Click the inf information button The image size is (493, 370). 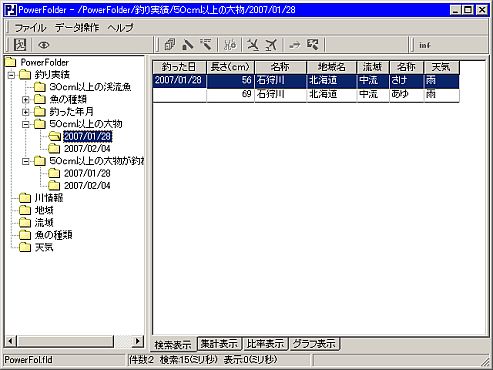425,45
